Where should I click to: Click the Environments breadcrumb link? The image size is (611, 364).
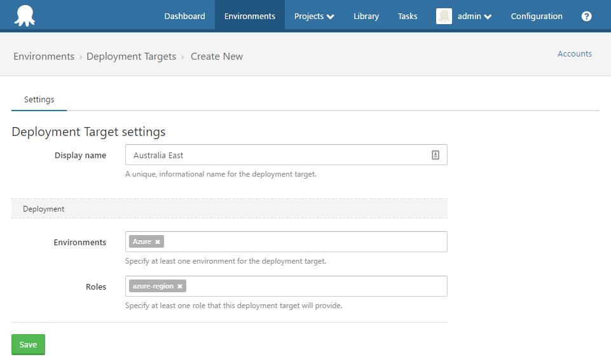click(44, 57)
